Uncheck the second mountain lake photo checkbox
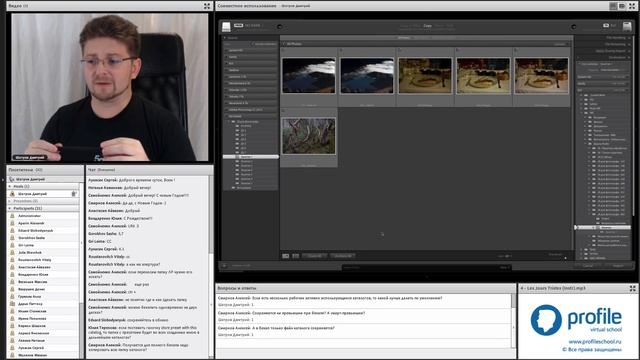This screenshot has width=640, height=360. point(342,50)
